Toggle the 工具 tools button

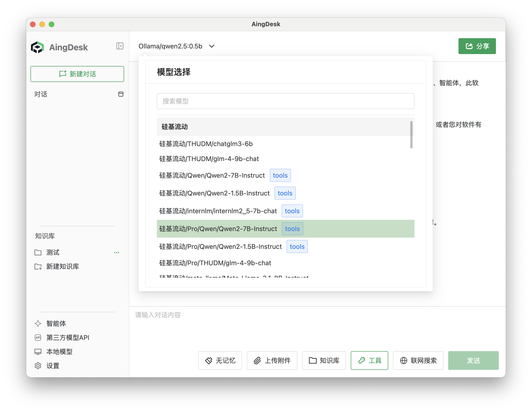369,360
